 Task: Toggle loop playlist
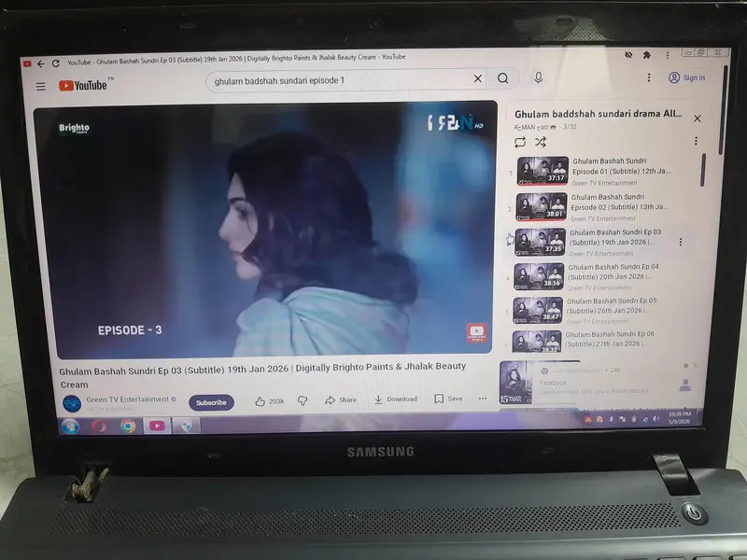[520, 142]
